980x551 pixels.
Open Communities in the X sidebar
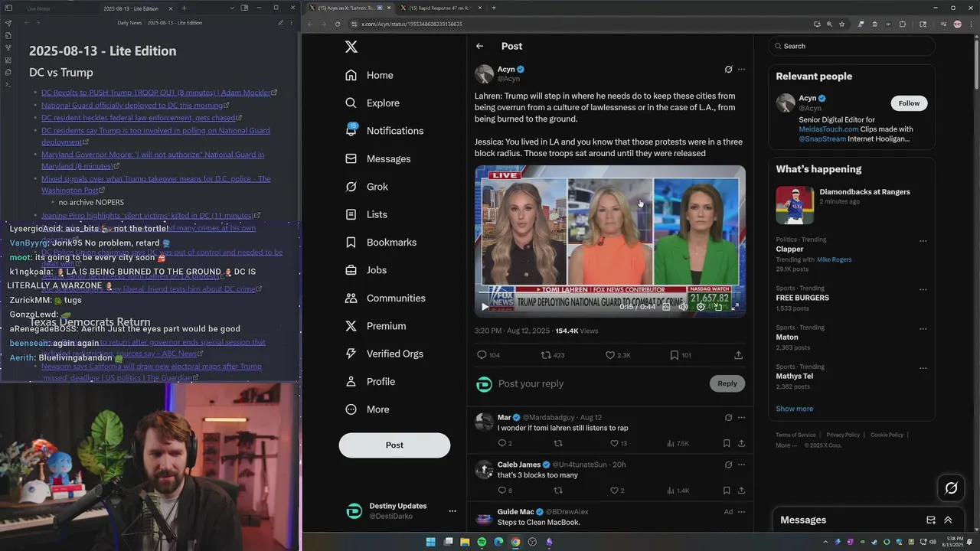coord(385,298)
